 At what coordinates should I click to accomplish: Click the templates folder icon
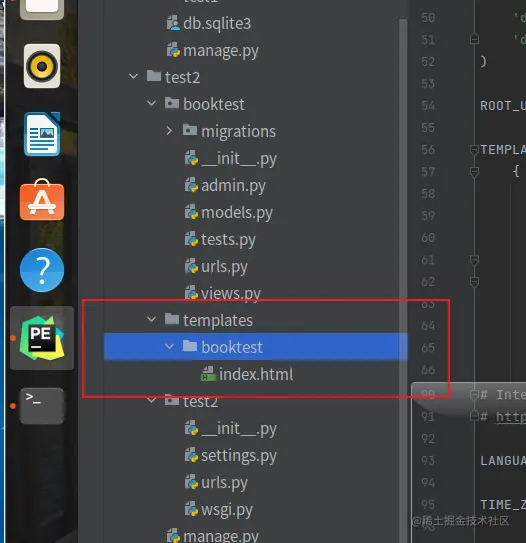click(x=172, y=319)
